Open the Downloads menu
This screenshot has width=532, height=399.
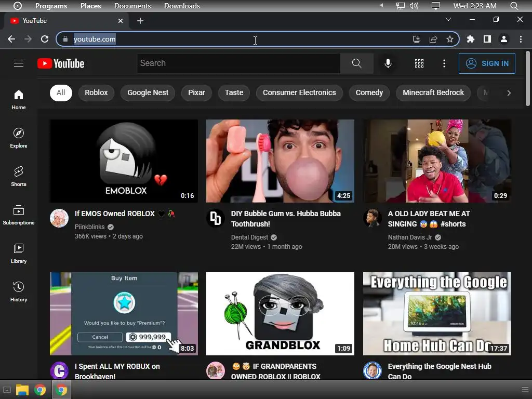pos(182,6)
